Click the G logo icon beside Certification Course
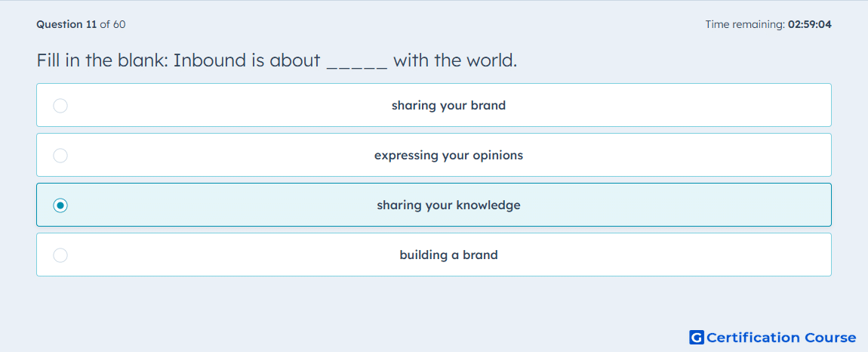This screenshot has height=352, width=868. (x=697, y=337)
